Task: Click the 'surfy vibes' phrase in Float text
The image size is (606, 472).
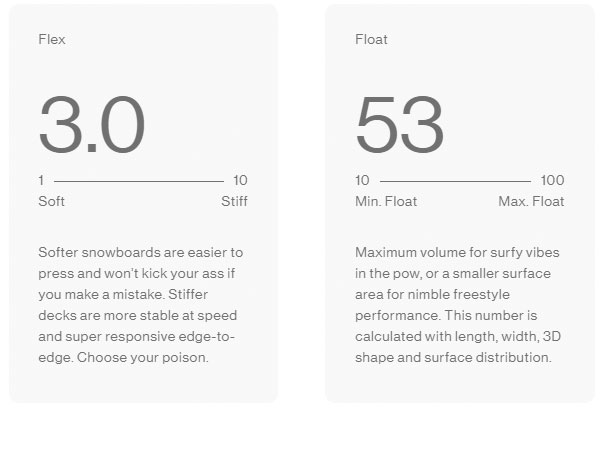Action: (x=516, y=253)
